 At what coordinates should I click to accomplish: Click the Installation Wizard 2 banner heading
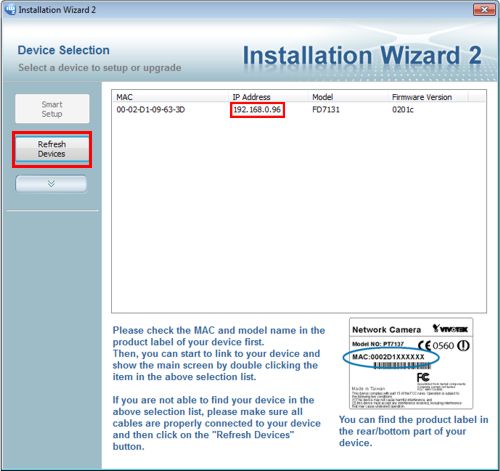(362, 55)
